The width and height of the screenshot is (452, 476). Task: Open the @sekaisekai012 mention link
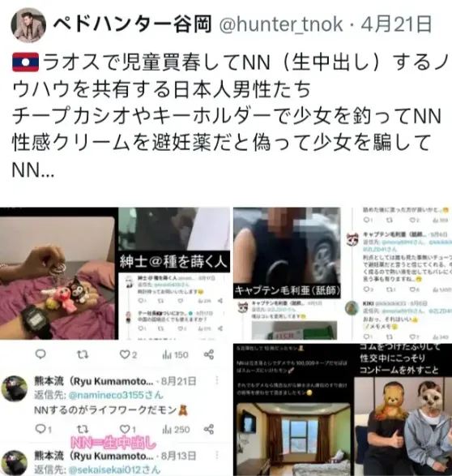tap(114, 470)
